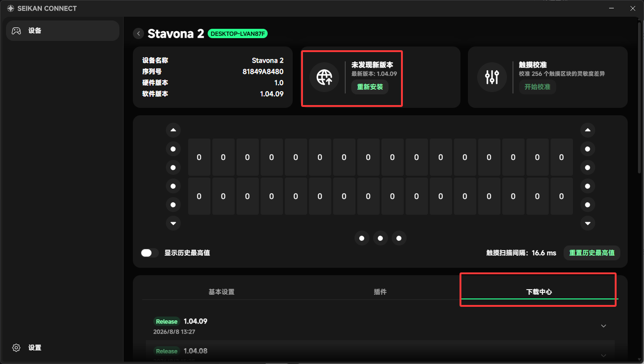
Task: Click the 触摸校准 heading
Action: pos(533,65)
